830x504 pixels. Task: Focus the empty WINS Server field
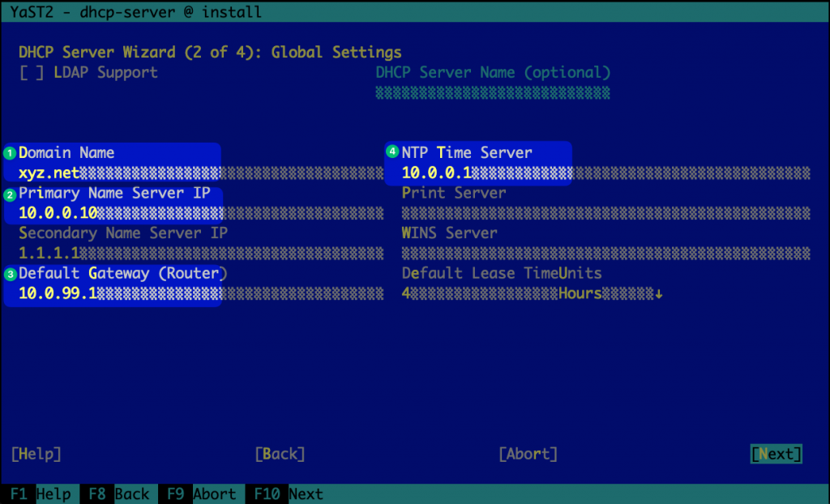point(605,253)
